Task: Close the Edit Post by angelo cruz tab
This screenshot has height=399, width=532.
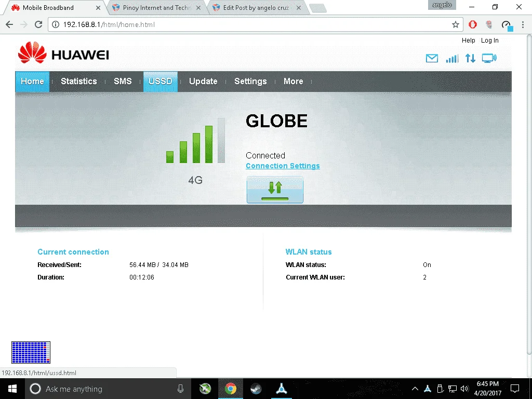Action: point(299,7)
